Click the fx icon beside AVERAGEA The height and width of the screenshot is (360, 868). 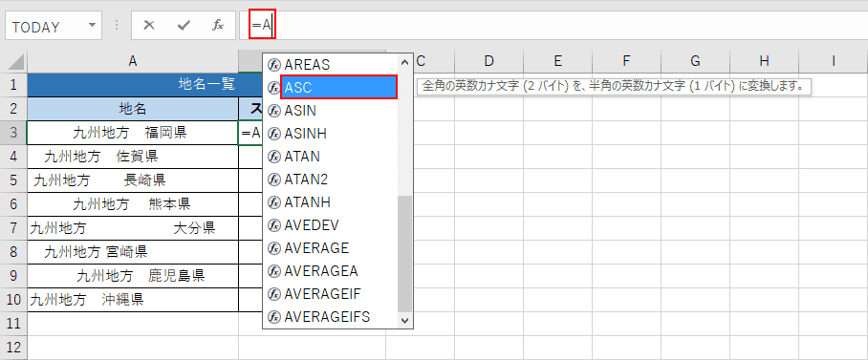point(274,271)
